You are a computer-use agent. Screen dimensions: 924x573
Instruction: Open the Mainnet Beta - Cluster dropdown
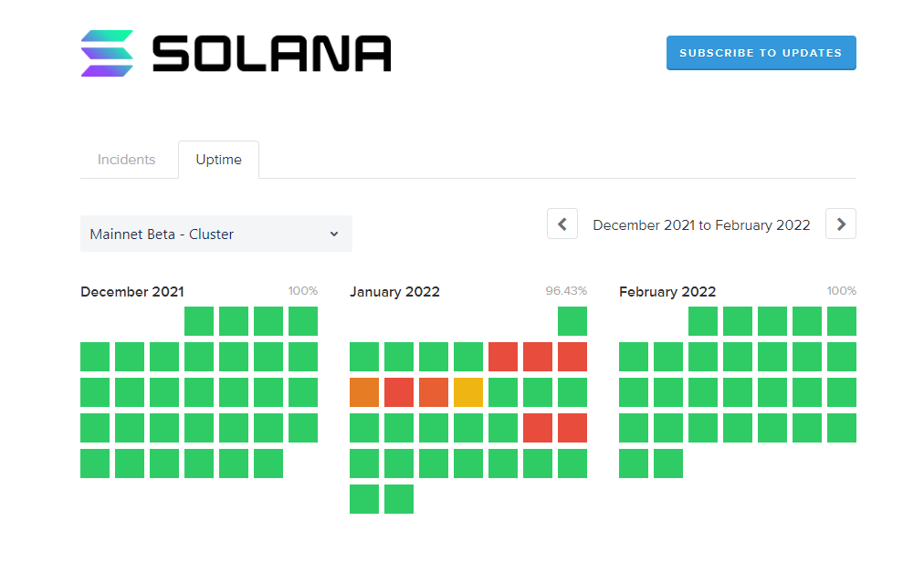coord(216,234)
